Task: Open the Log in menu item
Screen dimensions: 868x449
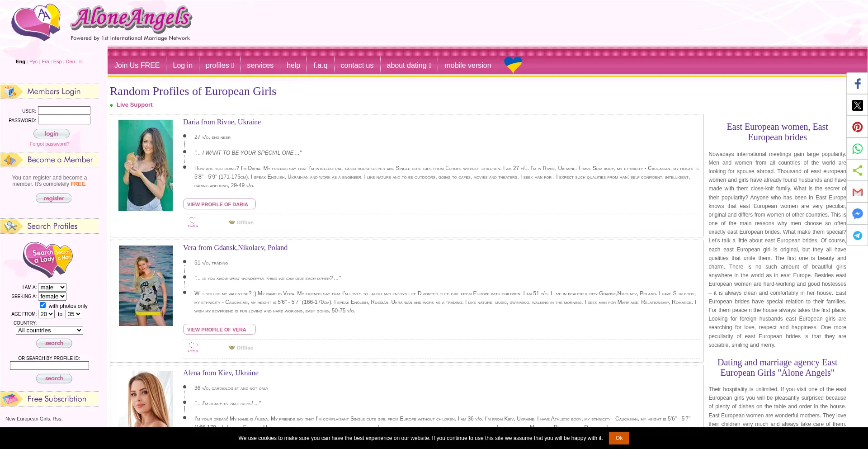Action: coord(183,65)
